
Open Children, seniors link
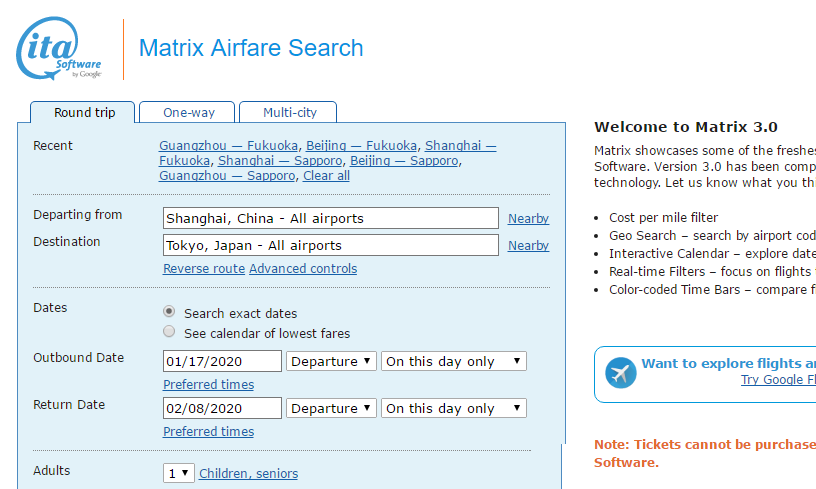[x=248, y=474]
